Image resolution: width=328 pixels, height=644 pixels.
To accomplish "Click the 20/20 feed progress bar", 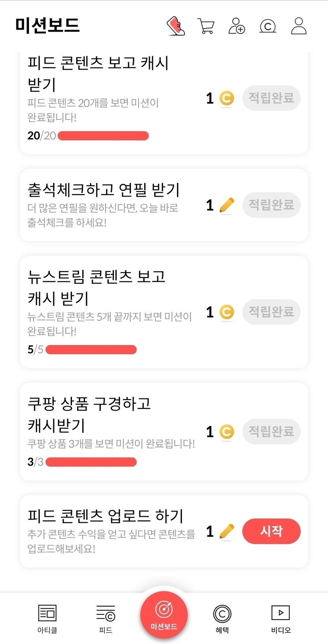I will pos(103,136).
